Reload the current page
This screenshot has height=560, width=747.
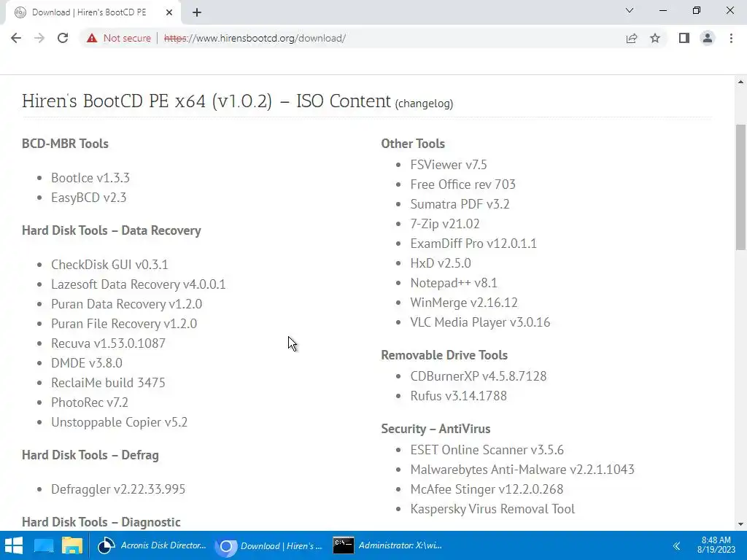pos(63,38)
